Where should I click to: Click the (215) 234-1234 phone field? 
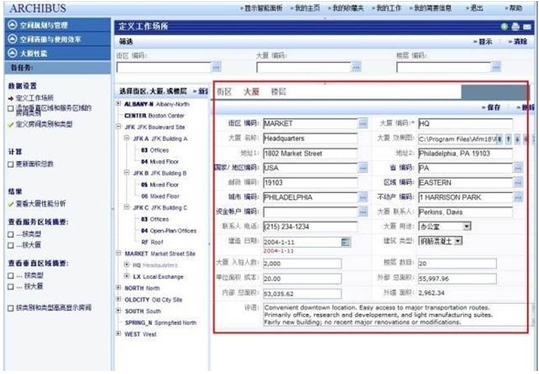tap(310, 227)
